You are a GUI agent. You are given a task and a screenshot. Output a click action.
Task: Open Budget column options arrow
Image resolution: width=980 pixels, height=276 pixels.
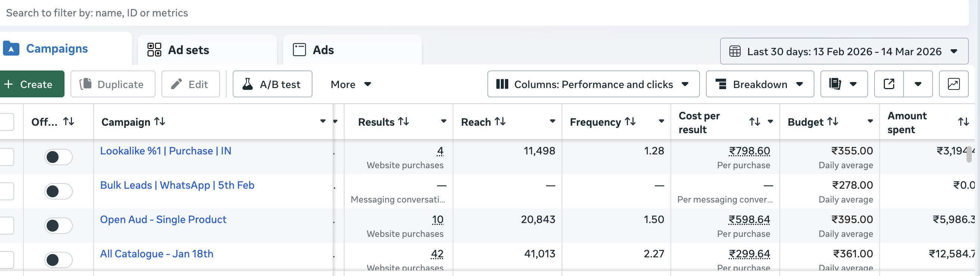tap(870, 121)
